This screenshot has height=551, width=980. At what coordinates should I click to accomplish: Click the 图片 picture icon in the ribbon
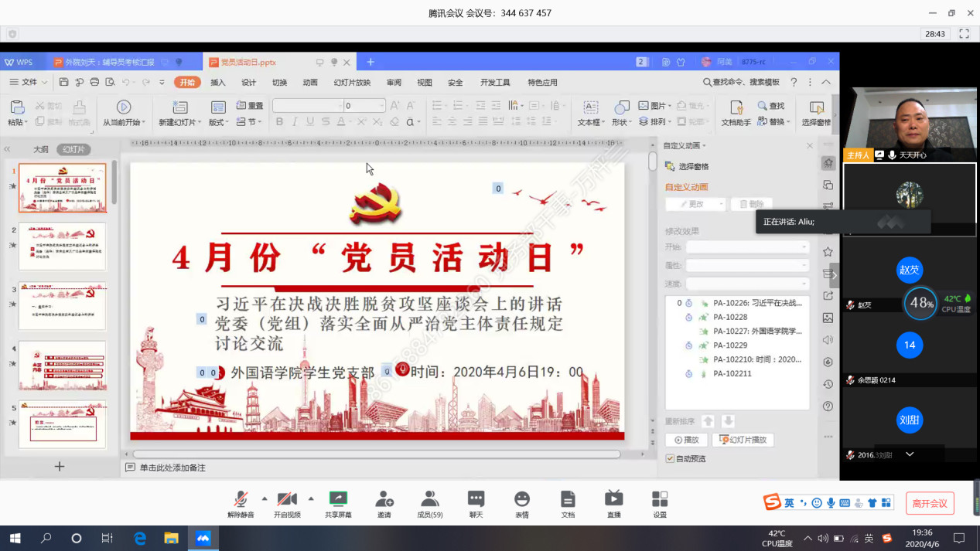pos(644,105)
